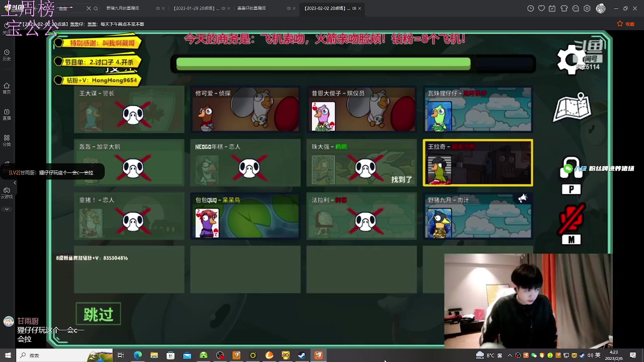This screenshot has width=644, height=362.
Task: Open Task View on the taskbar
Action: 121,355
